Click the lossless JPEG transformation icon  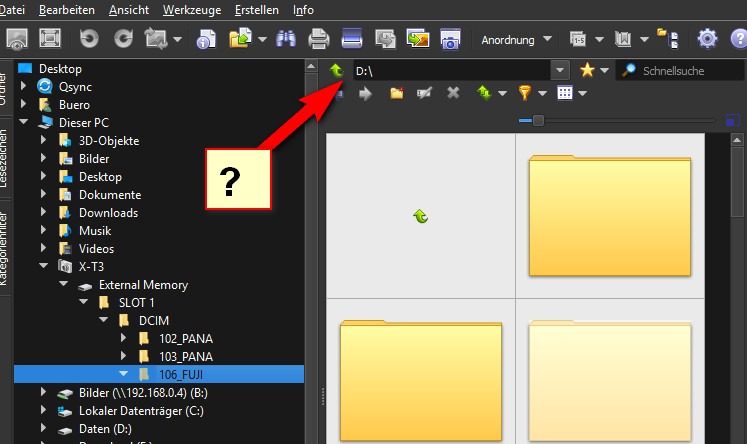coord(156,39)
